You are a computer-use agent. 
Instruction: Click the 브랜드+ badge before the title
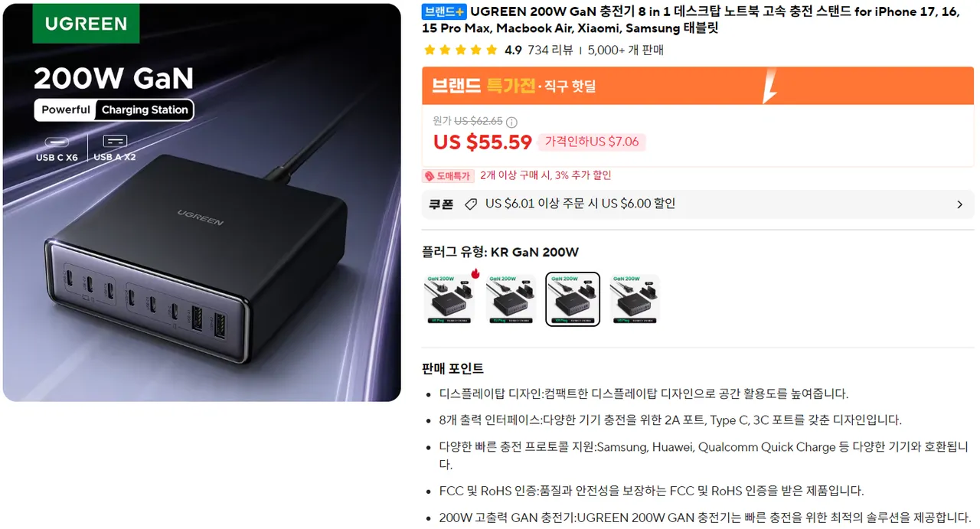pyautogui.click(x=444, y=11)
